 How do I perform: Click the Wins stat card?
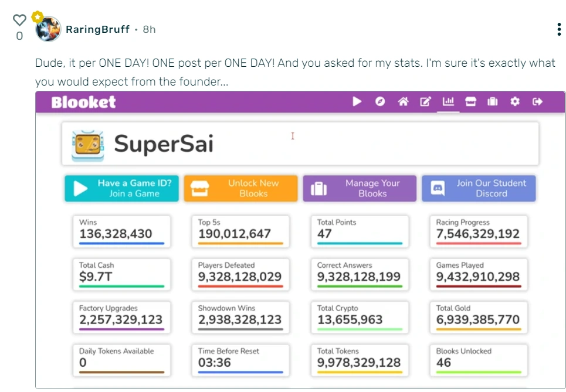tap(122, 230)
